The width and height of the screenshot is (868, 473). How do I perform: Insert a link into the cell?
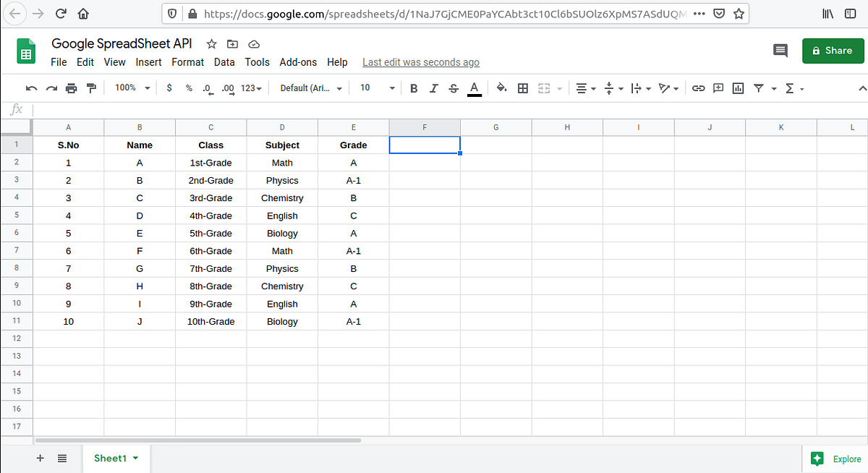pos(698,88)
